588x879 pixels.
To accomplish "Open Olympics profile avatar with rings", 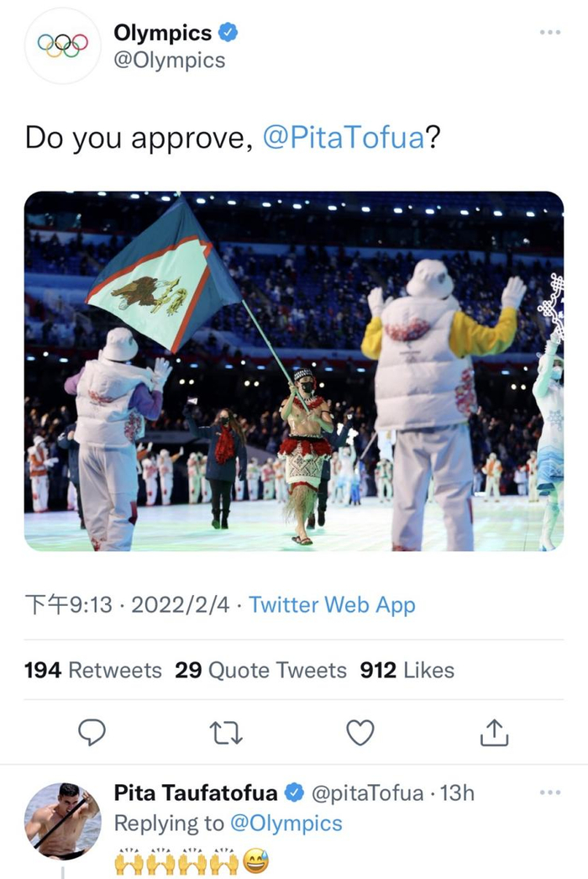I will point(63,46).
